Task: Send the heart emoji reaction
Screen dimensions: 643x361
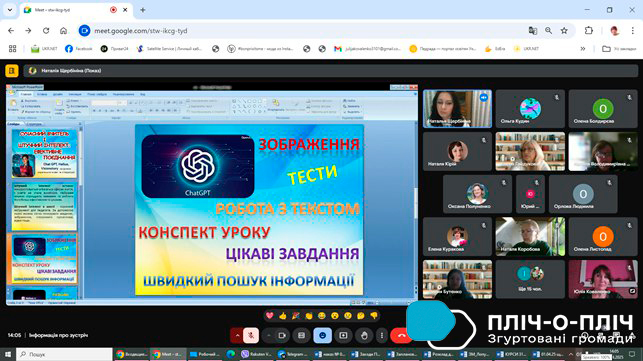Action: point(269,315)
